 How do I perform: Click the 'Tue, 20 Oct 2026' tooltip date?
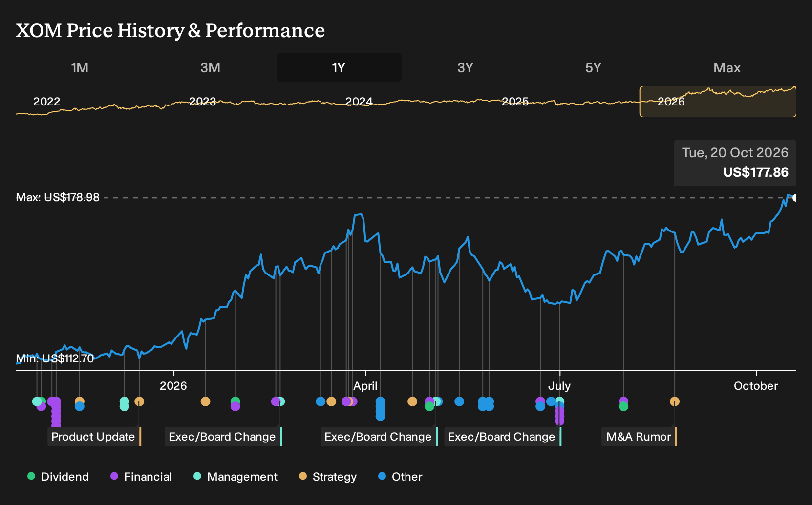[735, 153]
